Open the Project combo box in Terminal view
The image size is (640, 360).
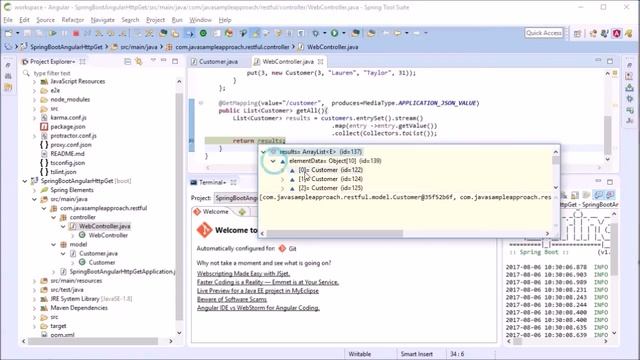pyautogui.click(x=236, y=198)
